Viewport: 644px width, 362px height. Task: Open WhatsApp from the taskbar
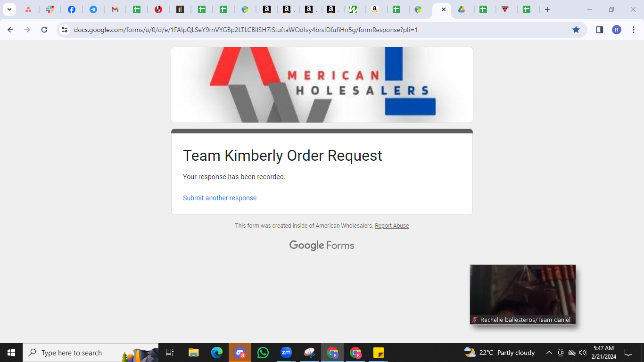pos(263,353)
